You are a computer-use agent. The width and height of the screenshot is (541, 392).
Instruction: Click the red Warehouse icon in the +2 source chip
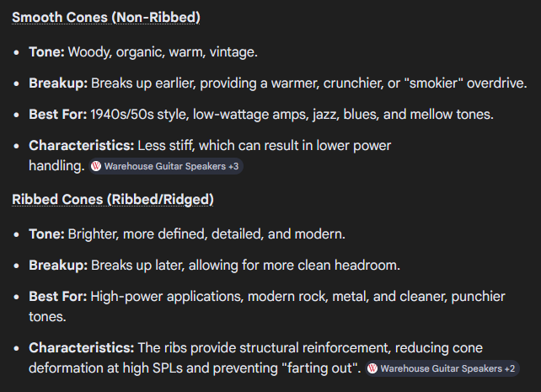(372, 369)
